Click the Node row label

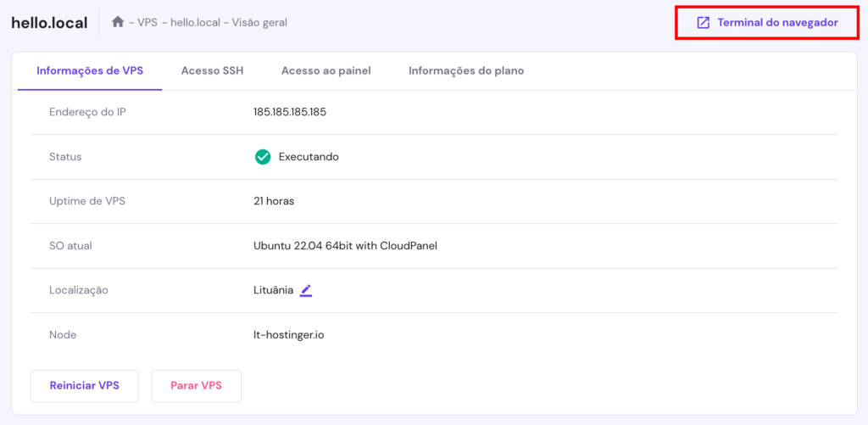(63, 335)
